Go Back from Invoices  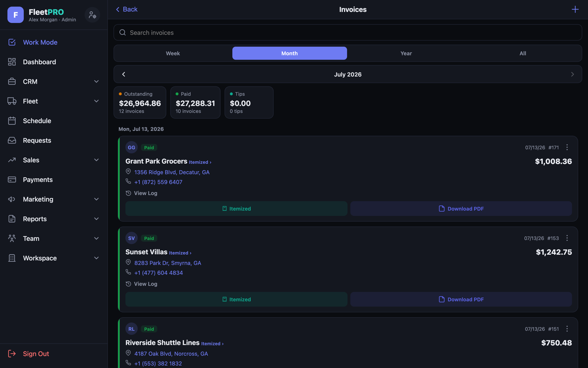pos(126,9)
